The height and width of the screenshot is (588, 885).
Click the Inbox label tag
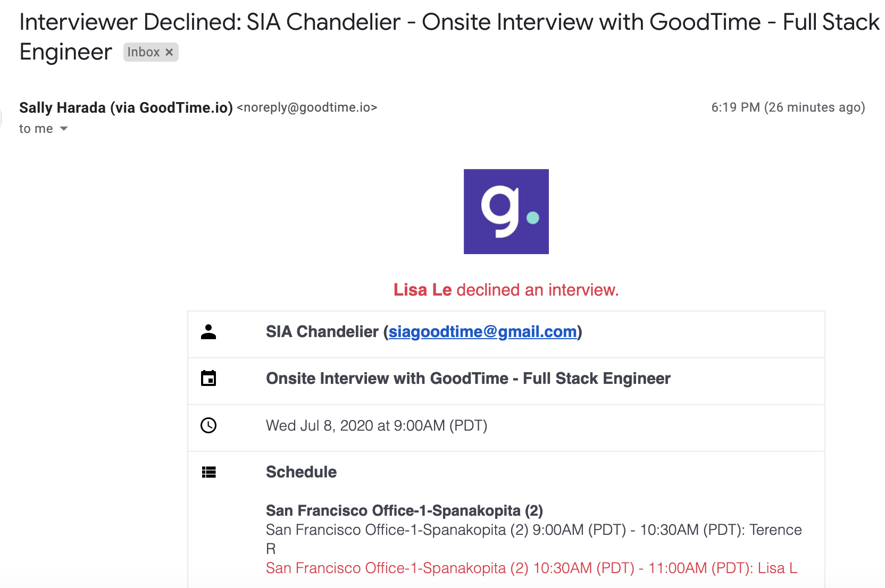coord(143,52)
